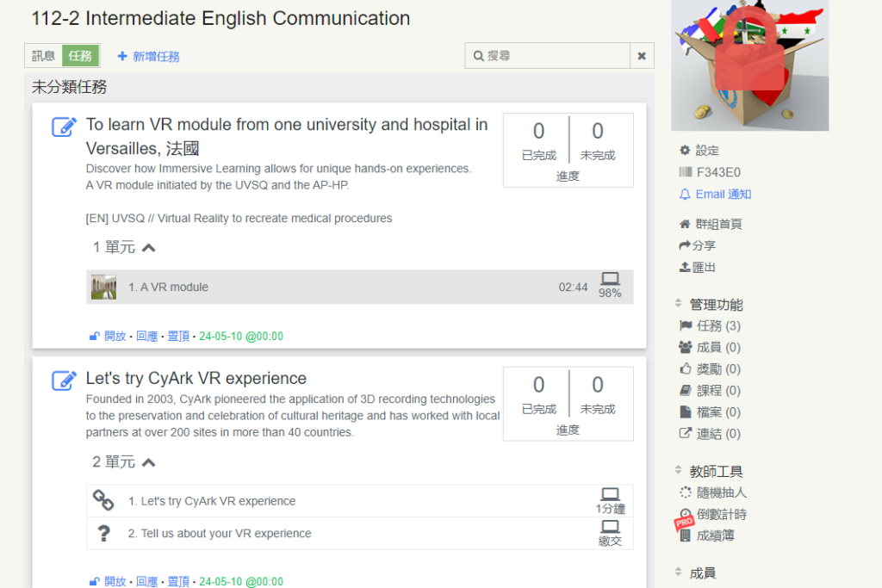Click thumbs-up icon for 獎勵 (0)
This screenshot has width=882, height=588.
point(685,368)
